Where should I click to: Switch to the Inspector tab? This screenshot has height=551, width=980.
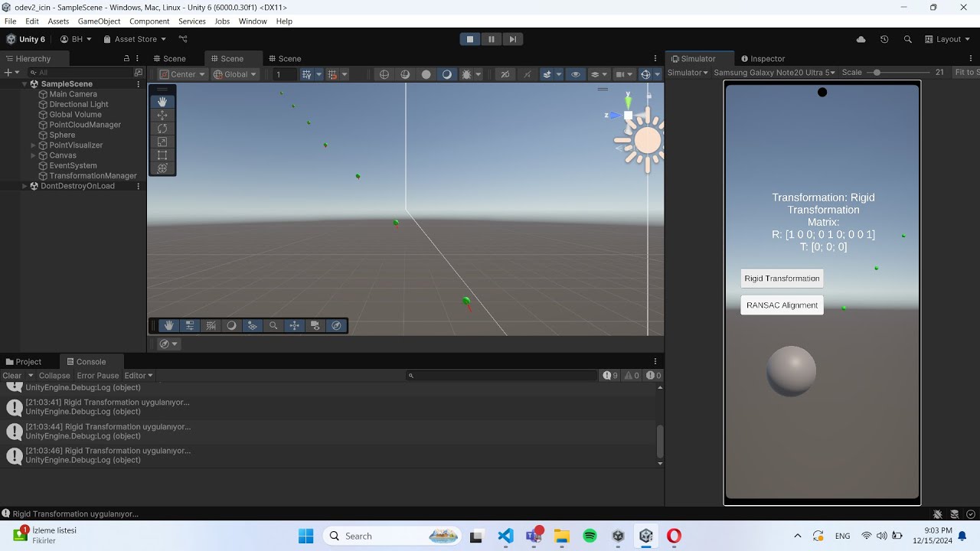pyautogui.click(x=762, y=59)
